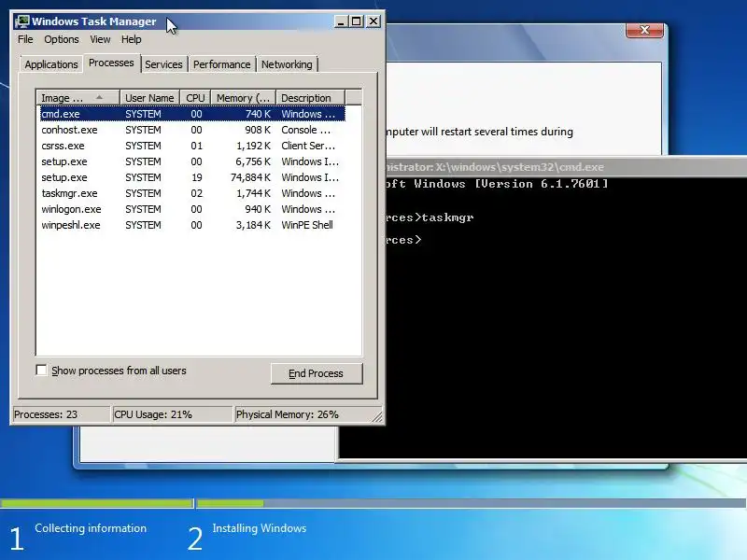This screenshot has width=747, height=560.
Task: Click the CPU value 19 for setup.exe
Action: pos(197,177)
